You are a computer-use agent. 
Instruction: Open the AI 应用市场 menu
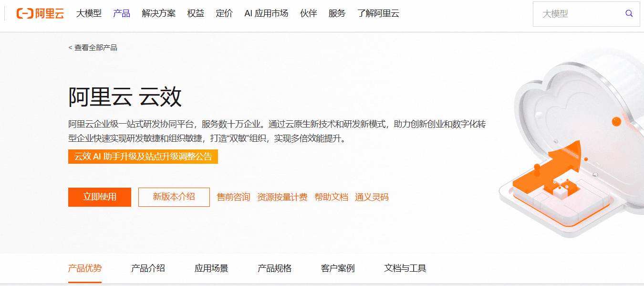click(x=266, y=13)
